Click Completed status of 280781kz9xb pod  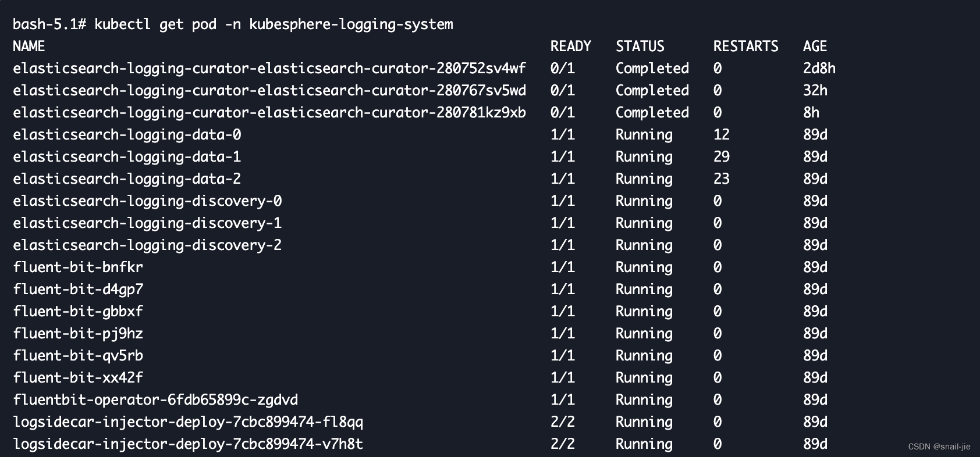(652, 113)
